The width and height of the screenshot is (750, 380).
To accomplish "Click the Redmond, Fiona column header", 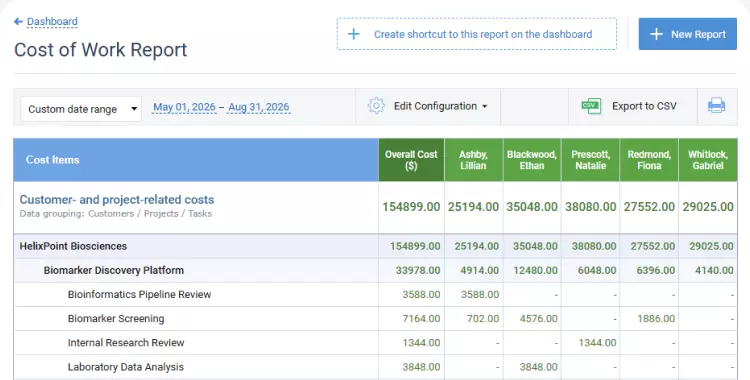I will pos(649,160).
